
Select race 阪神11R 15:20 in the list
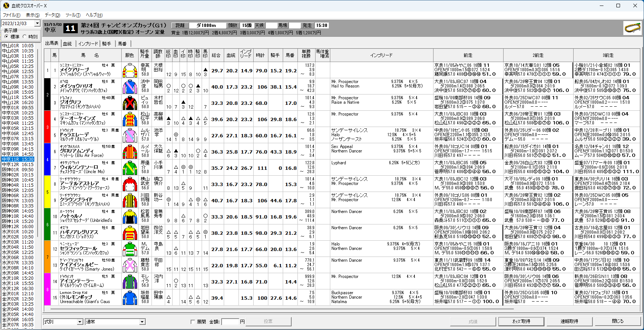[18, 221]
